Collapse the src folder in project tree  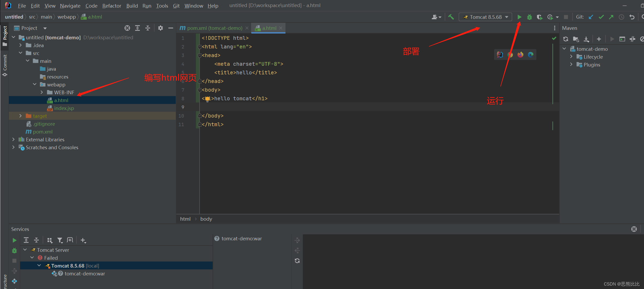pyautogui.click(x=21, y=53)
